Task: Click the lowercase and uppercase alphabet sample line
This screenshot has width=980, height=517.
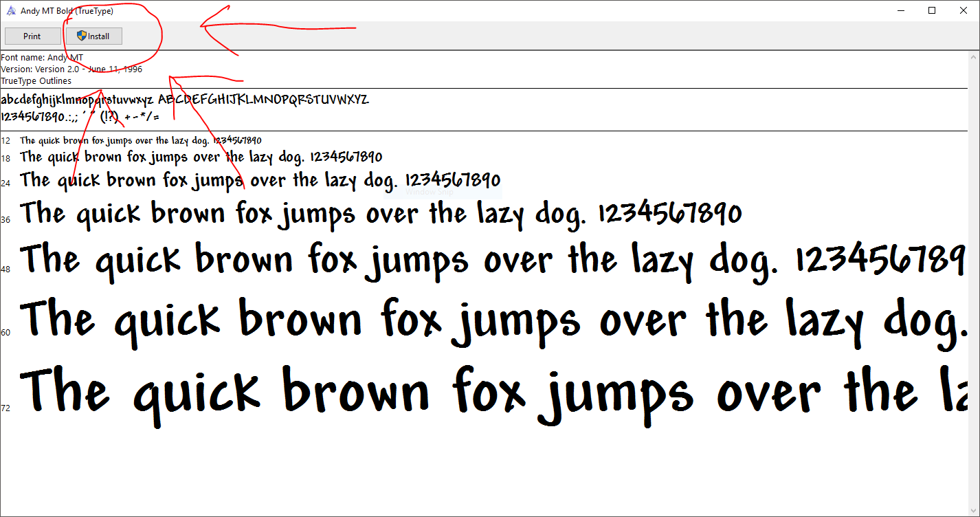Action: point(185,100)
